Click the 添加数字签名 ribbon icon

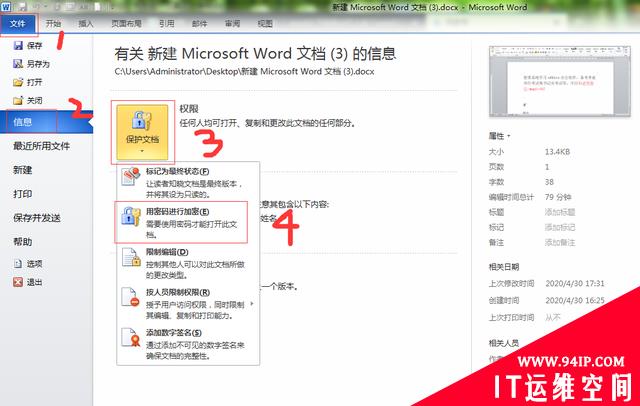tap(131, 337)
